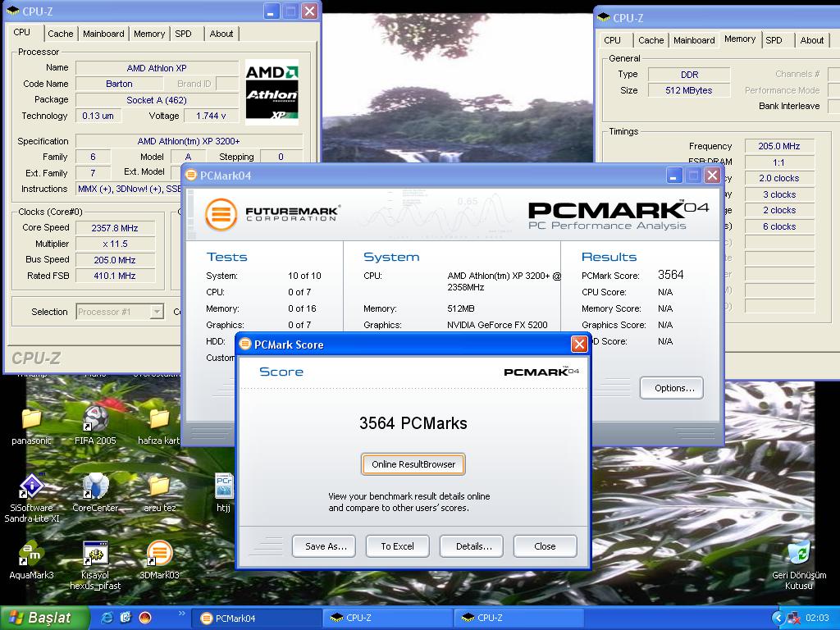Switch to the Cache tab in the processor CPU-Z window
Image resolution: width=840 pixels, height=630 pixels.
pos(61,34)
